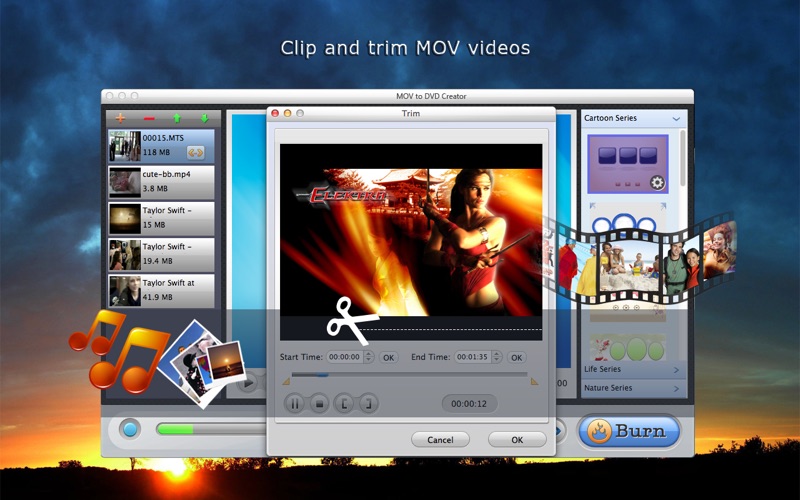Image resolution: width=800 pixels, height=500 pixels.
Task: Confirm End Time with its OK button
Action: [516, 358]
